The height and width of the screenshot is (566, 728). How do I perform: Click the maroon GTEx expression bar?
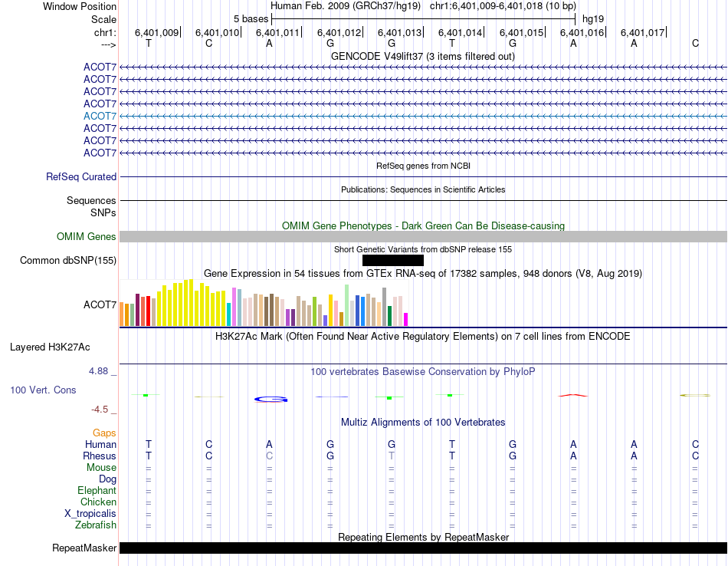137,310
